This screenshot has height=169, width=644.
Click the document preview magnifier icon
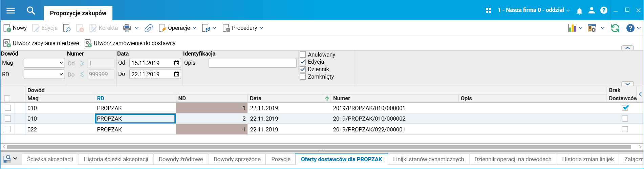click(67, 28)
